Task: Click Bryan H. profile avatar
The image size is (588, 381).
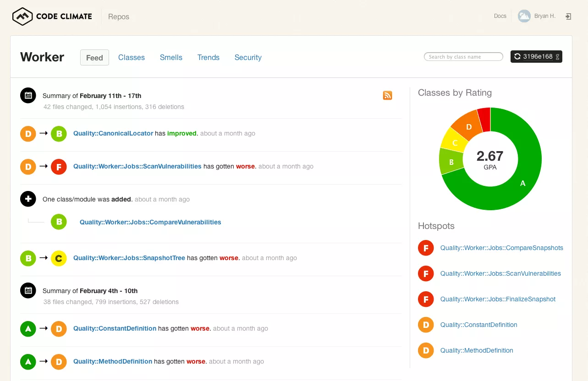Action: (524, 16)
